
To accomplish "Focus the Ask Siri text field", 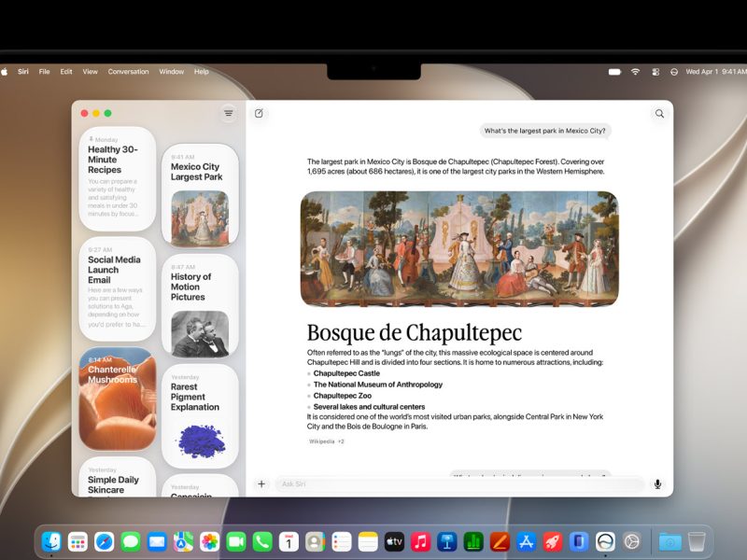I will [x=459, y=483].
